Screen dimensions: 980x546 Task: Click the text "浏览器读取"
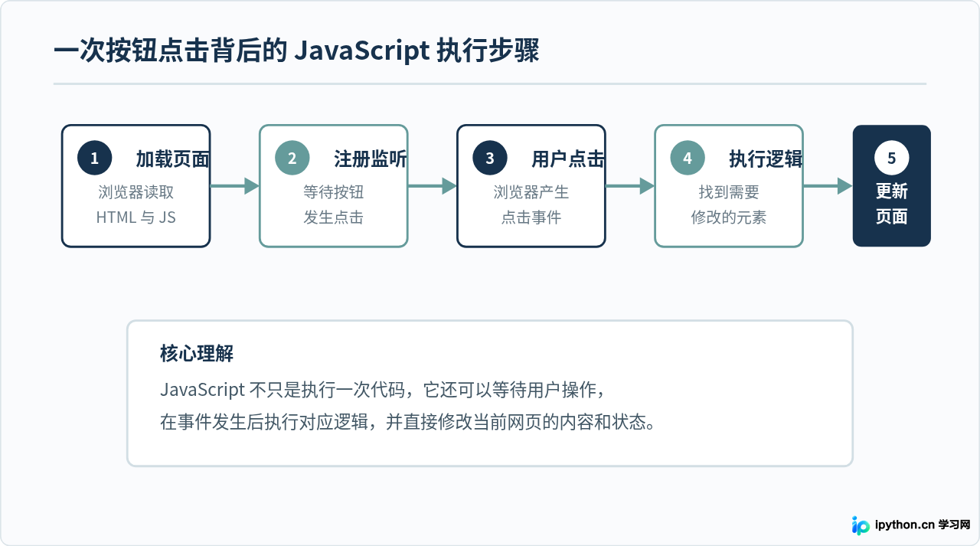coord(136,192)
